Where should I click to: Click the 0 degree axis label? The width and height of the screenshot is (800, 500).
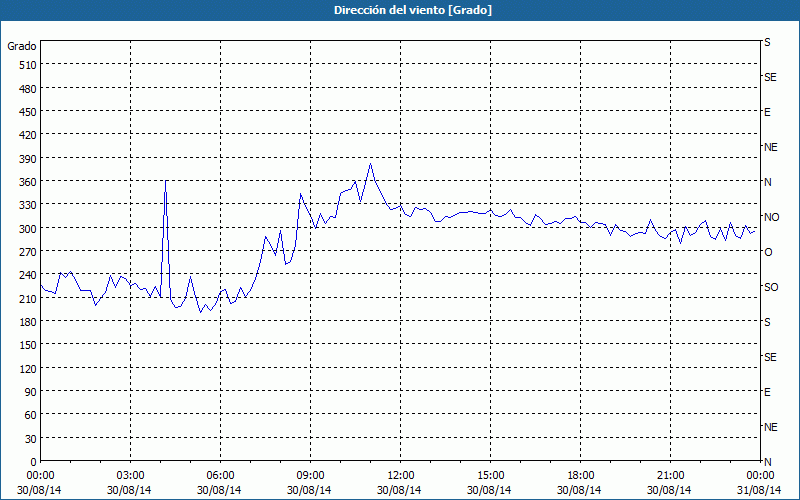[x=34, y=462]
